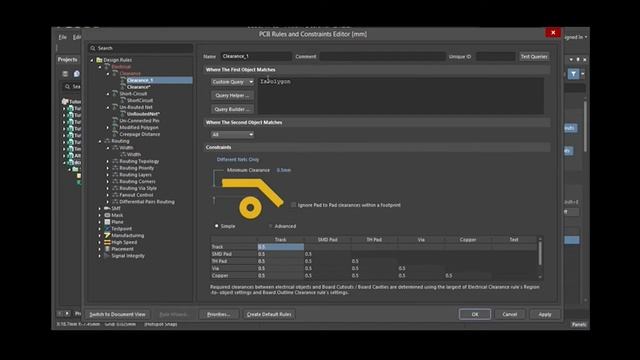Select the Advanced radio option

coord(270,226)
